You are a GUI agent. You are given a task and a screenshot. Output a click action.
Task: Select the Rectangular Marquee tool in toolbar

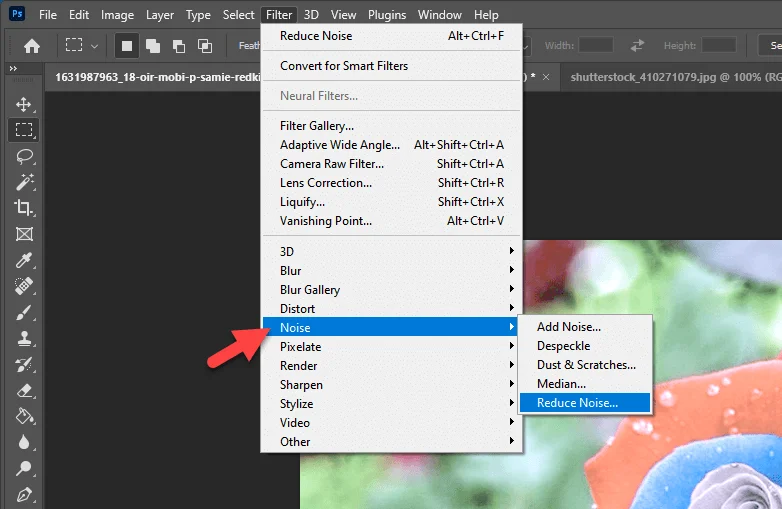(23, 130)
